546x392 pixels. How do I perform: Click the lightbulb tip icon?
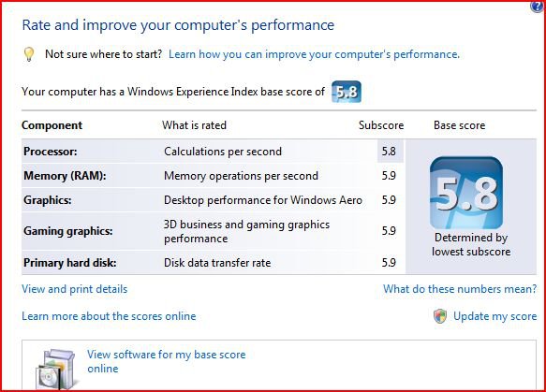coord(29,54)
